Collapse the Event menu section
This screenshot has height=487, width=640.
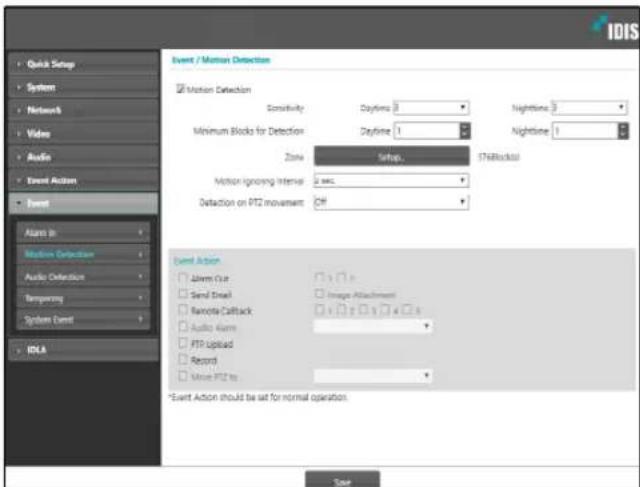[x=83, y=203]
